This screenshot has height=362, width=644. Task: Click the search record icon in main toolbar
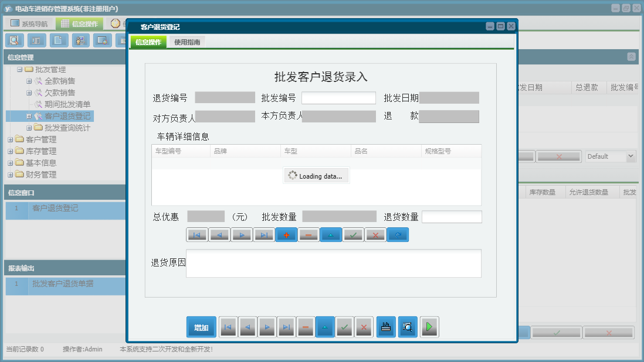coord(15,40)
